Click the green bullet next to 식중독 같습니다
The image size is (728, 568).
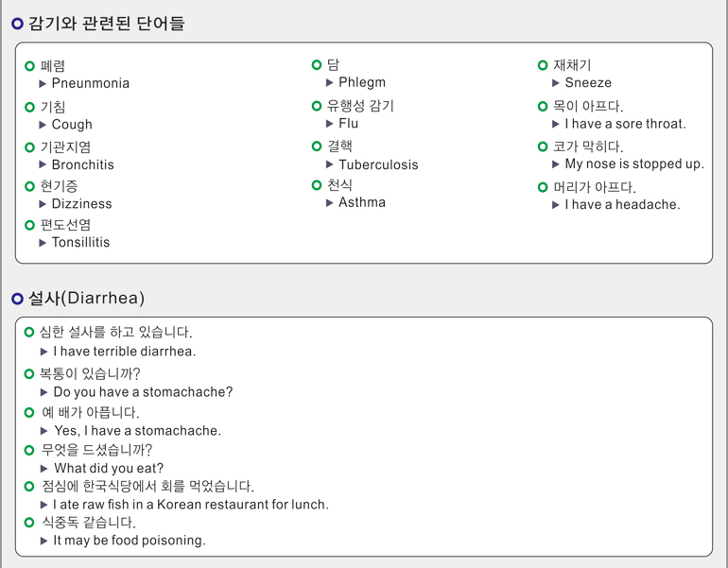[x=29, y=522]
